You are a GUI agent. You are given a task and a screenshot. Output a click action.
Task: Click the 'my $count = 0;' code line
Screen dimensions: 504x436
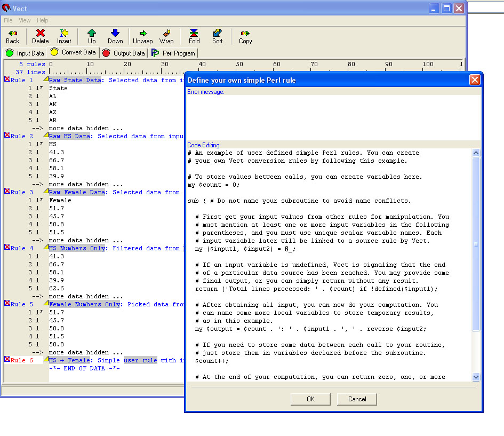click(x=213, y=185)
